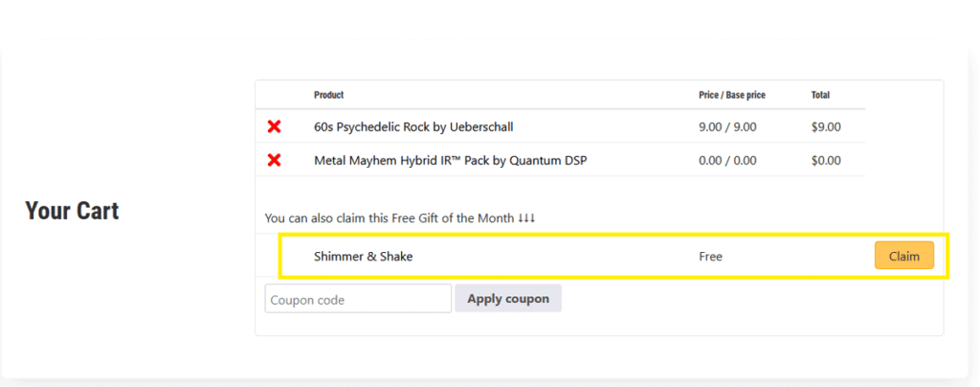The image size is (980, 387).
Task: Claim the Shimmer & Shake free gift
Action: click(x=903, y=256)
